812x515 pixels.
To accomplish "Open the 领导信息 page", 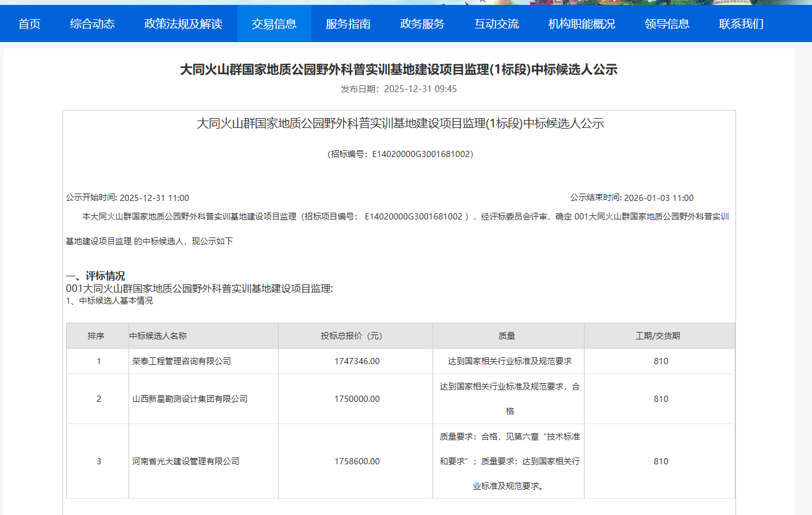I will click(667, 24).
